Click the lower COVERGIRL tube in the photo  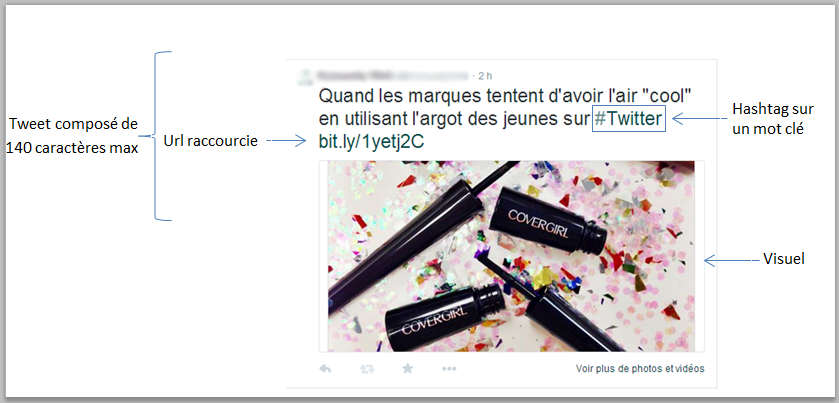tap(444, 316)
